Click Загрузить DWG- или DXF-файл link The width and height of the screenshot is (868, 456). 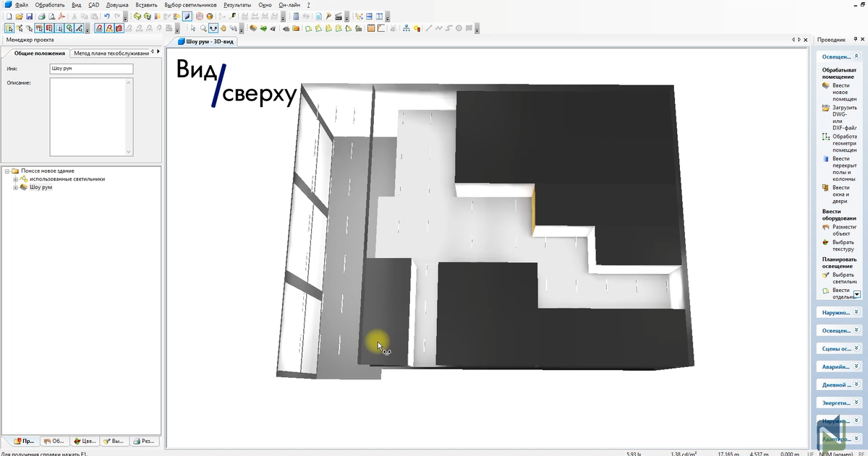tap(845, 118)
